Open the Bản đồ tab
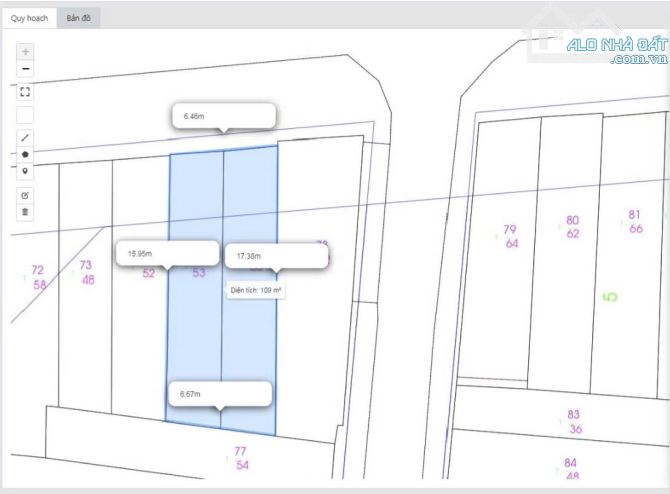The width and height of the screenshot is (670, 494). [78, 18]
